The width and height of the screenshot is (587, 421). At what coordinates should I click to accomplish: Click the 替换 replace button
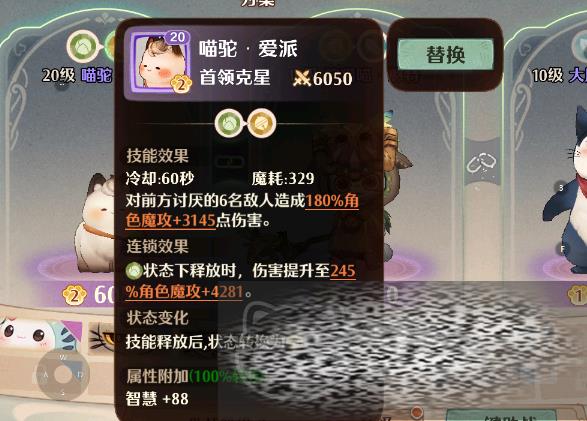pyautogui.click(x=445, y=55)
